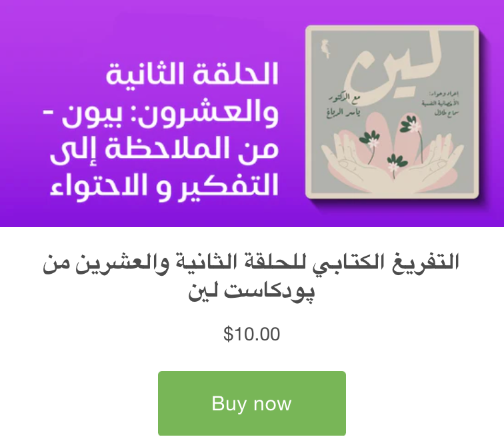Click the right open hand illustration

coord(431,163)
